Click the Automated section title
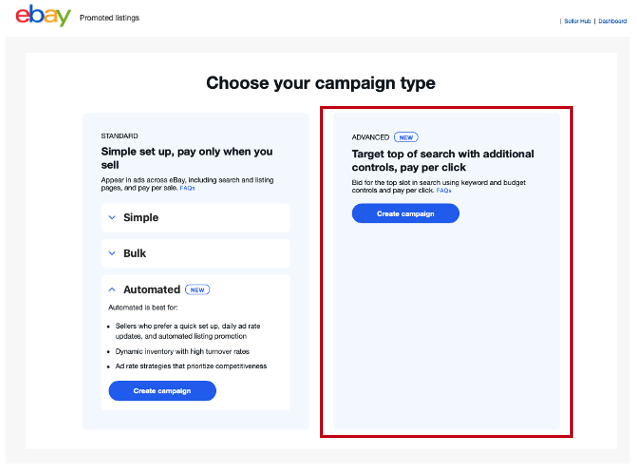Screen dimensions: 637x470 pyautogui.click(x=151, y=289)
